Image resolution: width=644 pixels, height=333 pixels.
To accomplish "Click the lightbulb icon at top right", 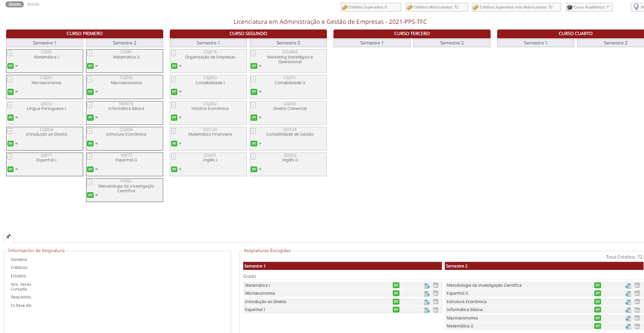I will (x=636, y=7).
